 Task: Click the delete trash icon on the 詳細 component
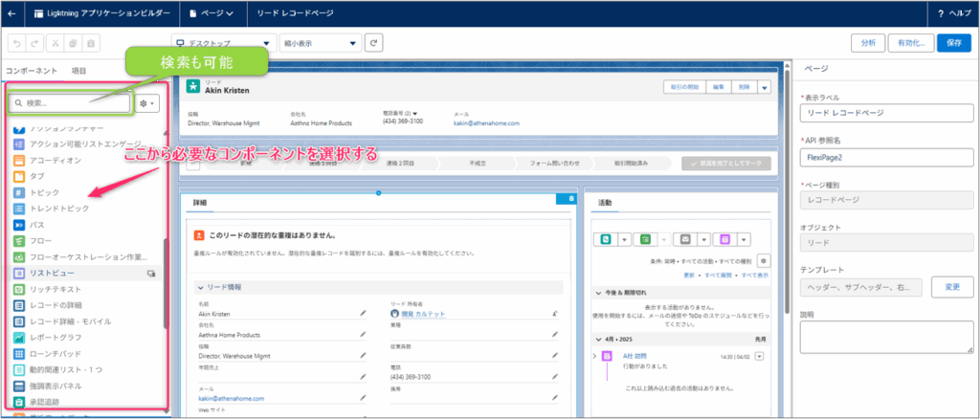click(571, 198)
